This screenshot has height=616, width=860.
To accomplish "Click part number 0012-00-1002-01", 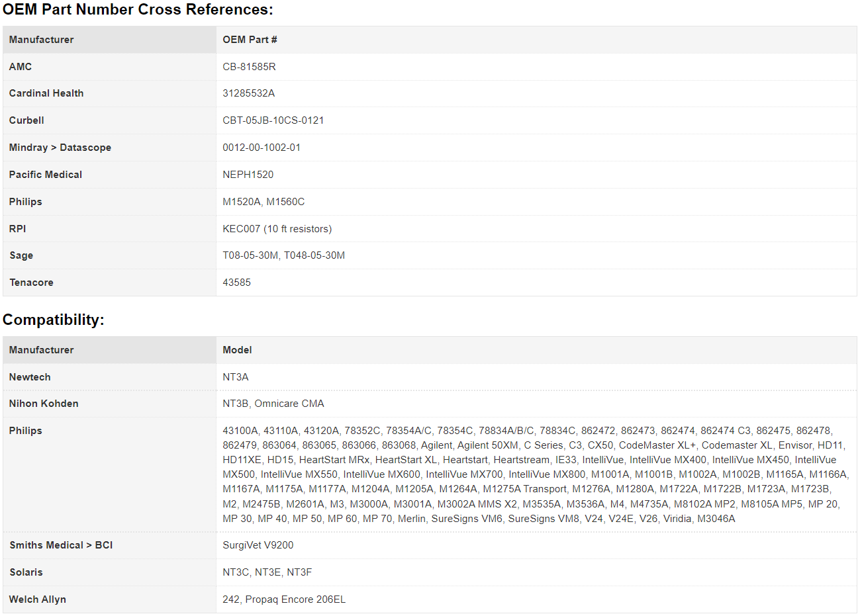I will 262,148.
